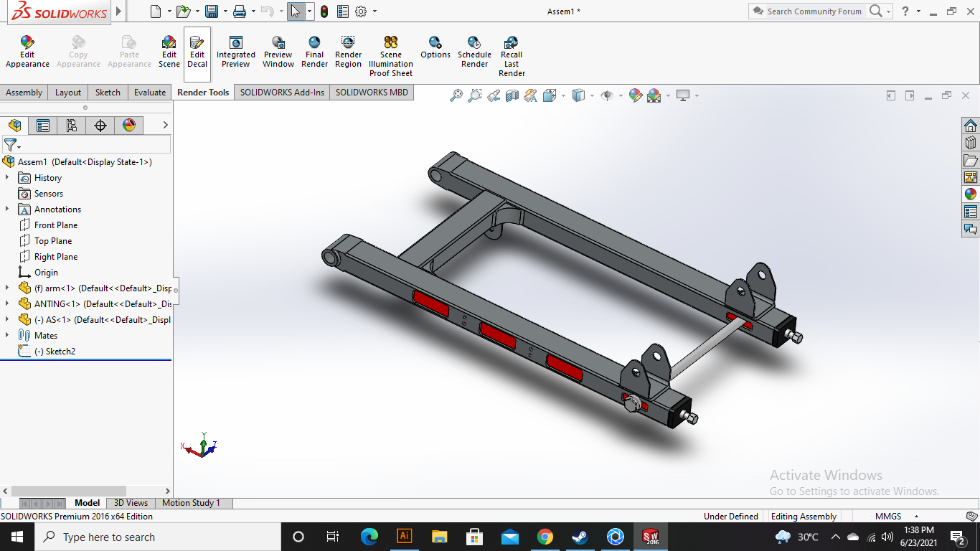Open the View Settings monitor icon
The height and width of the screenshot is (551, 980).
[x=683, y=95]
